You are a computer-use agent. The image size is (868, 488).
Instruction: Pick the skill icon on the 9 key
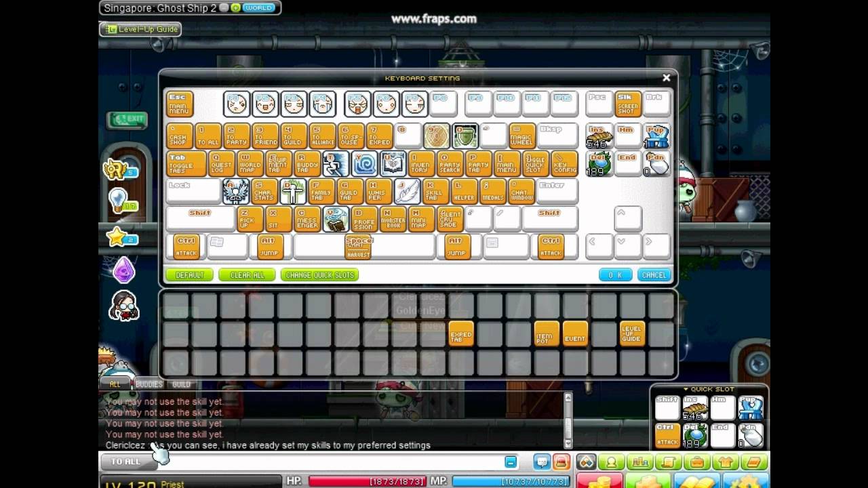click(436, 136)
